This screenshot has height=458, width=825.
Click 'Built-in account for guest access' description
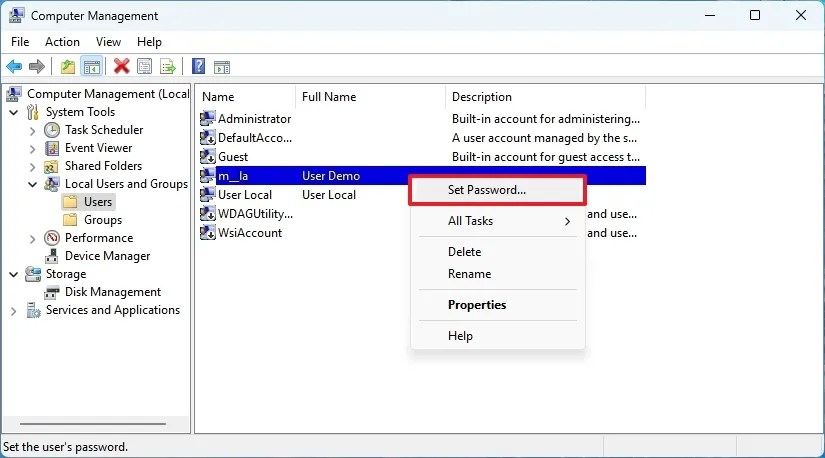[x=546, y=157]
